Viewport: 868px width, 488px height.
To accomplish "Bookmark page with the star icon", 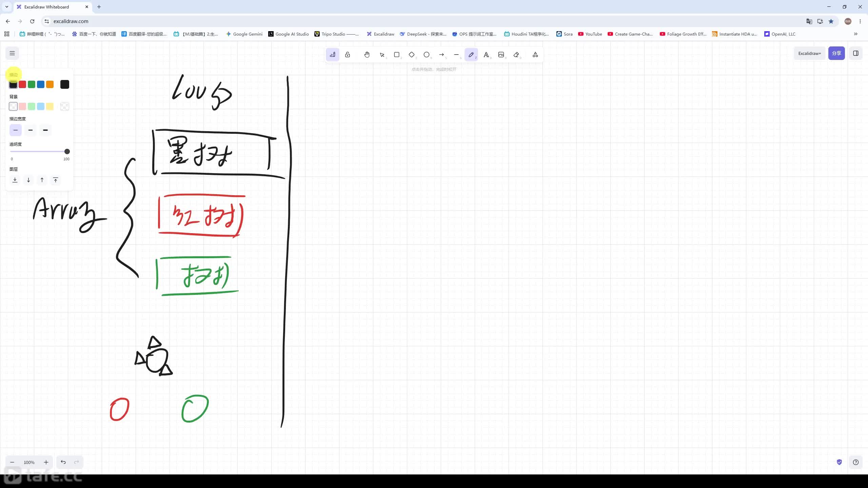I will point(831,21).
